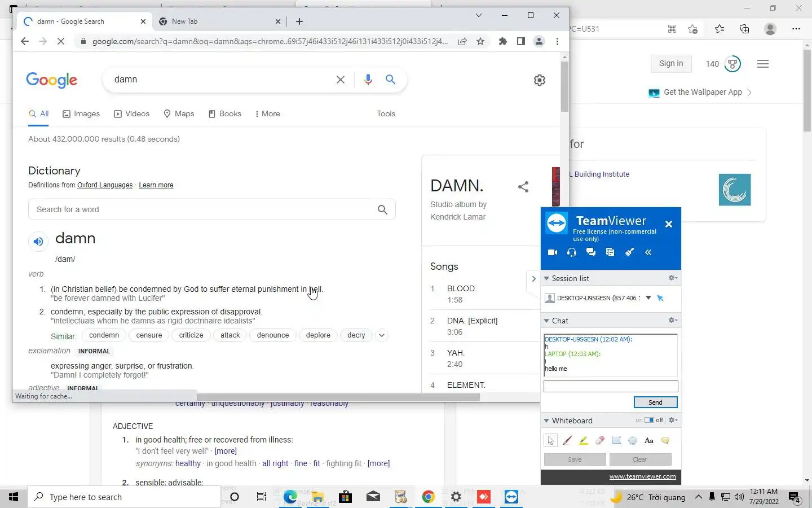Image resolution: width=812 pixels, height=508 pixels.
Task: Click Sign in on Edge page
Action: pos(671,63)
